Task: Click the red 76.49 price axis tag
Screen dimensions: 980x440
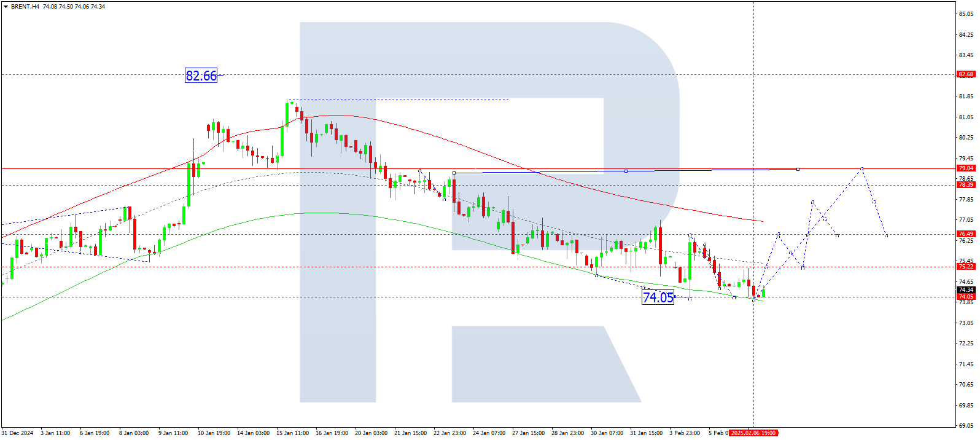Action: coord(966,234)
